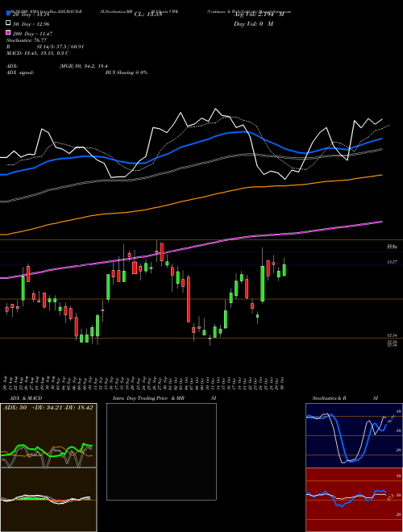The image size is (403, 532).
Task: Click the 'ADX: 30 +DY: 34.21 -DY: 18.42' header
Action: click(48, 408)
